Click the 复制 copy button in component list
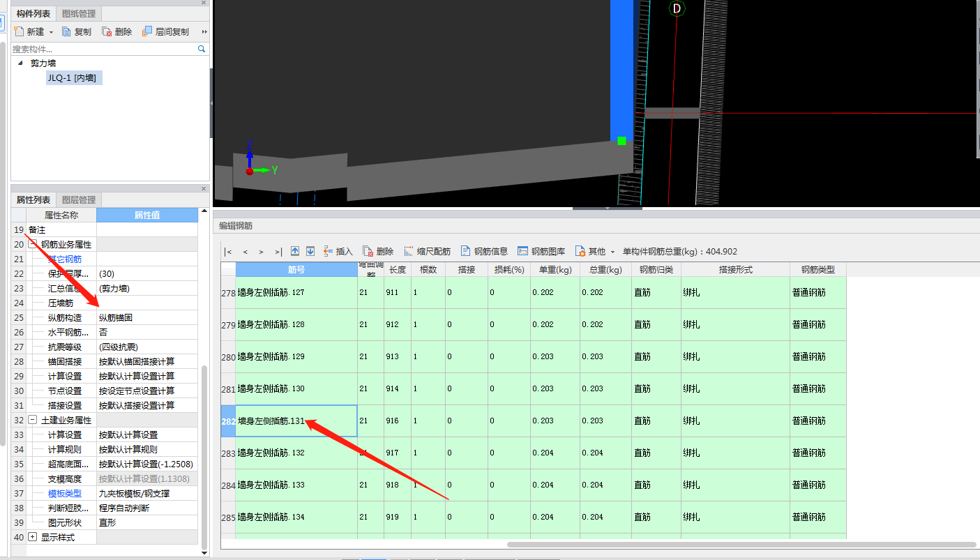Screen dimensions: 980x560 (77, 31)
